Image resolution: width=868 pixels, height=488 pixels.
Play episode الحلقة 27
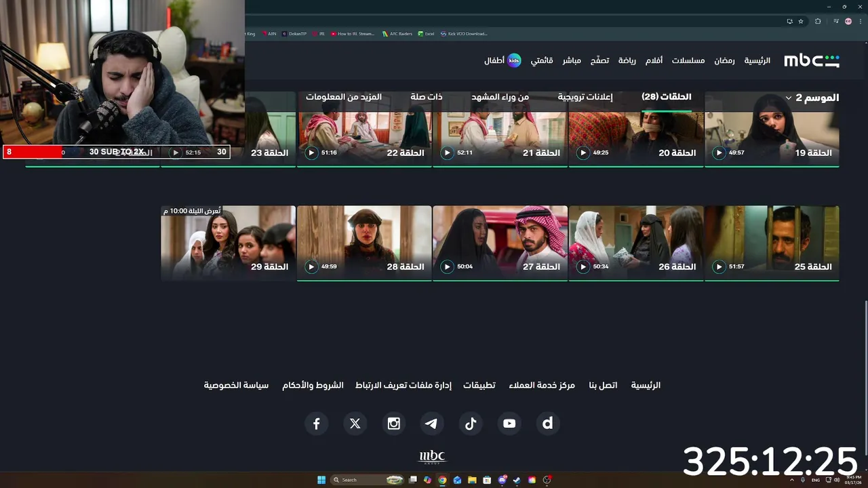tap(447, 267)
